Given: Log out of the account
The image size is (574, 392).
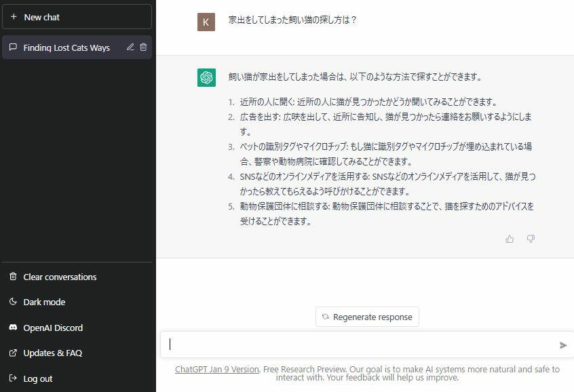Looking at the screenshot, I should tap(37, 378).
